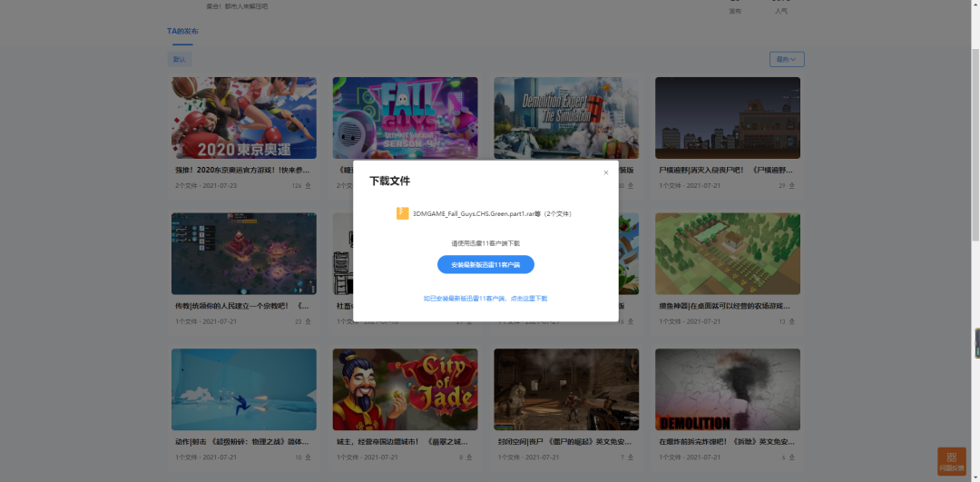
Task: Click the 安装最新版迅雷11客户端 button
Action: click(485, 264)
